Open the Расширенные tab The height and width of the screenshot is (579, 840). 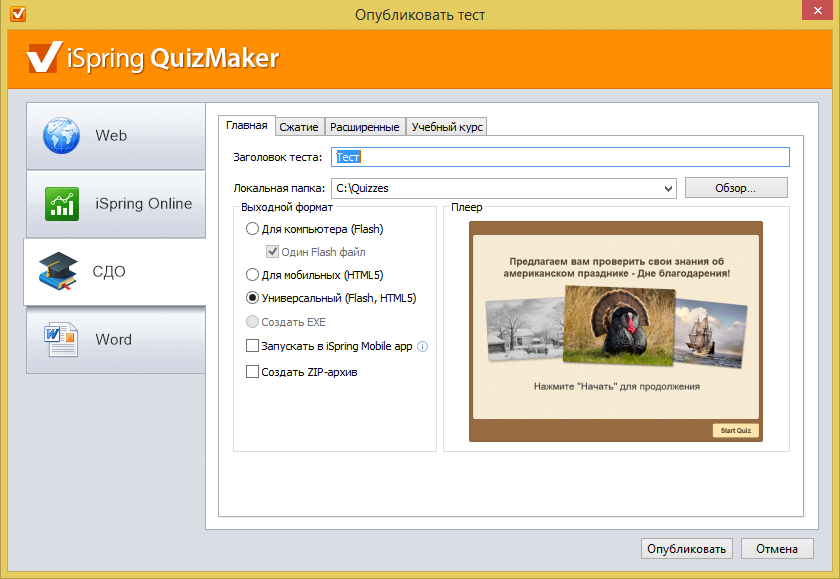[364, 127]
